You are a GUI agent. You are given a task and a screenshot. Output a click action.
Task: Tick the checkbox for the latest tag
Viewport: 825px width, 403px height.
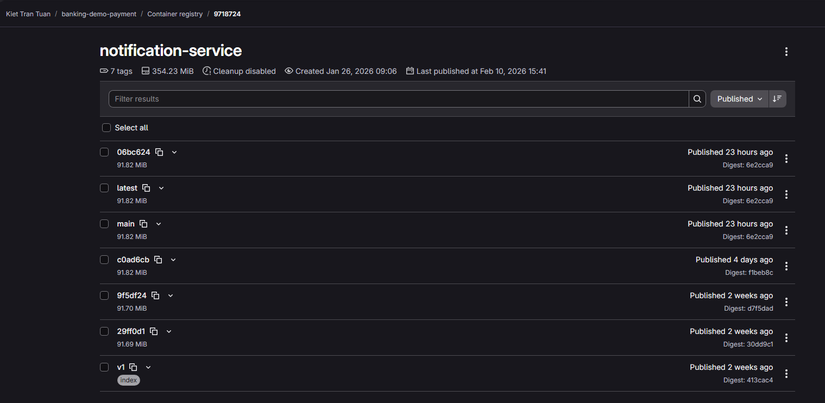(x=104, y=188)
